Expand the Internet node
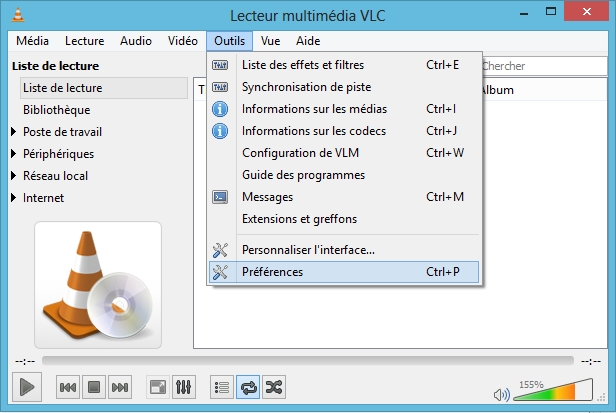This screenshot has width=616, height=413. 14,198
